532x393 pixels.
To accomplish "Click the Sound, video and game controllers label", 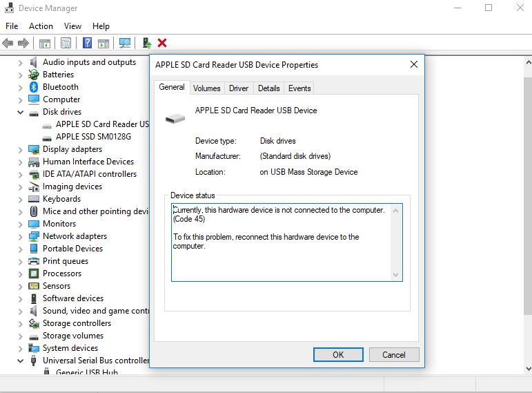I will click(96, 311).
